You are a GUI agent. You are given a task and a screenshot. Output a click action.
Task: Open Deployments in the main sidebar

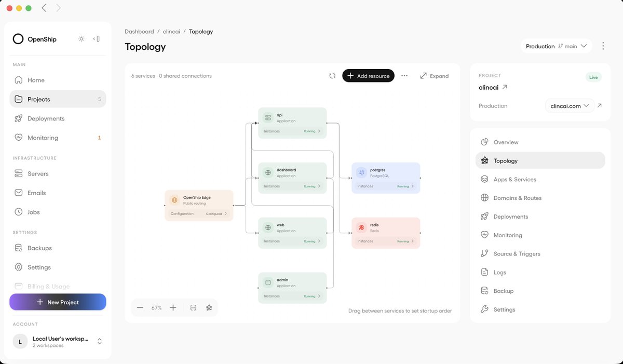coord(58,118)
